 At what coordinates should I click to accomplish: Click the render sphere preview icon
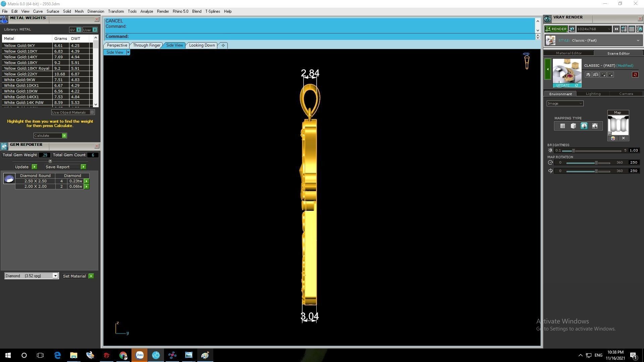point(572,29)
